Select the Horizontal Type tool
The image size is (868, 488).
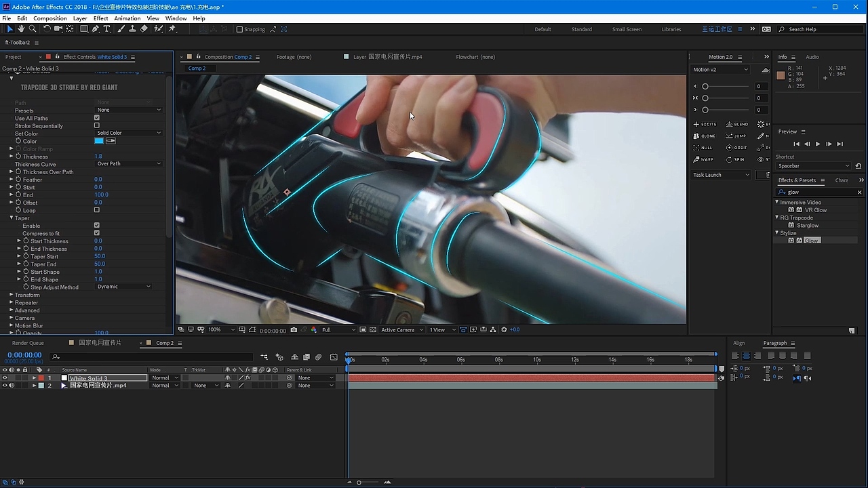pyautogui.click(x=107, y=29)
